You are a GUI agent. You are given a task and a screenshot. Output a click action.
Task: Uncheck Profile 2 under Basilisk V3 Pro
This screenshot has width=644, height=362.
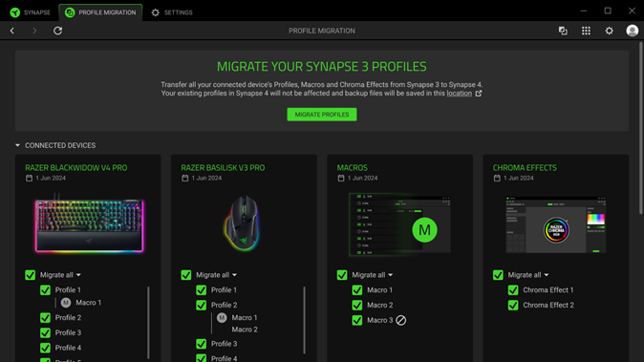tap(202, 305)
